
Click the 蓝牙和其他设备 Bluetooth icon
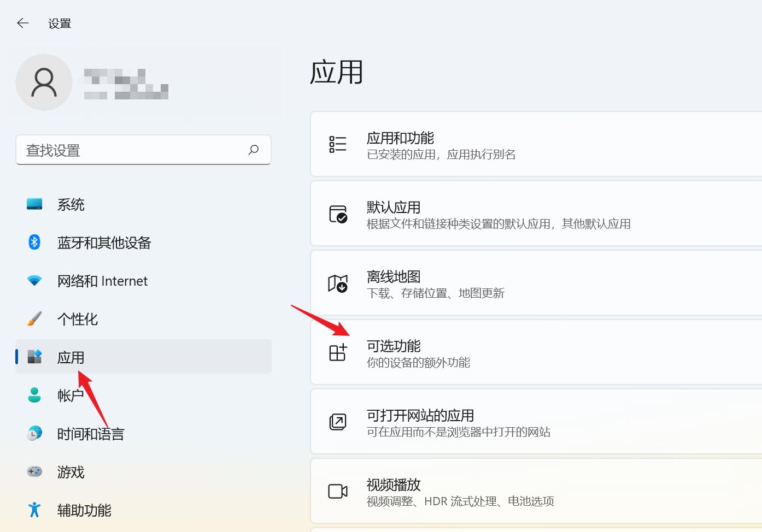34,242
